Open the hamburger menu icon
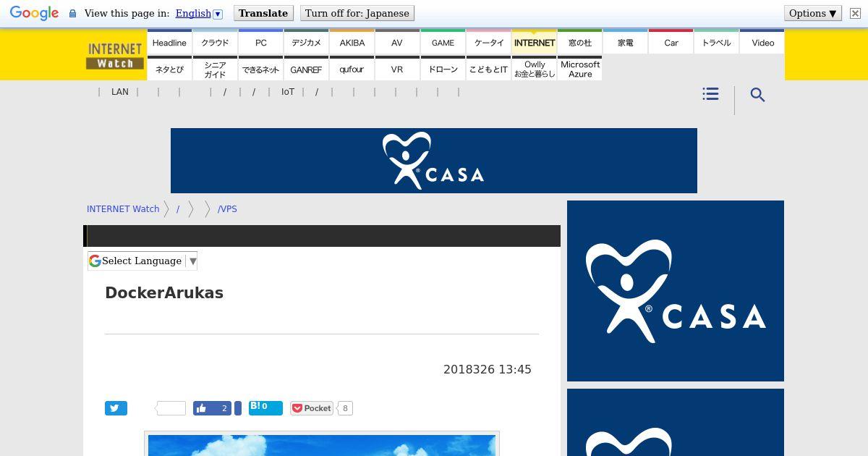The image size is (868, 456). point(710,94)
